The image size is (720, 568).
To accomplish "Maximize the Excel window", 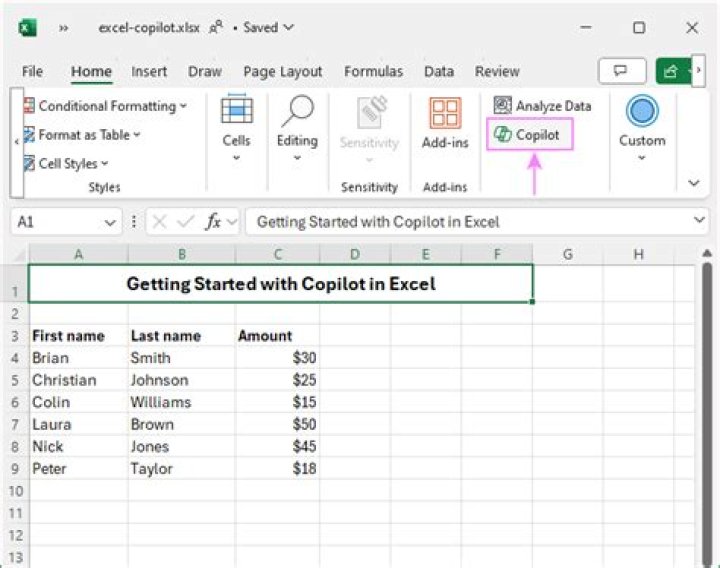I will (x=639, y=28).
